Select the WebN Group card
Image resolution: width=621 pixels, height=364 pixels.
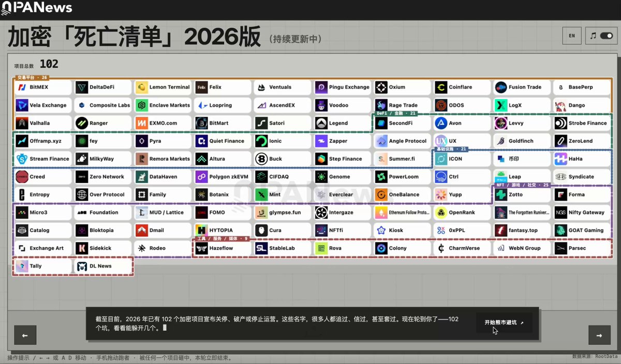click(522, 248)
